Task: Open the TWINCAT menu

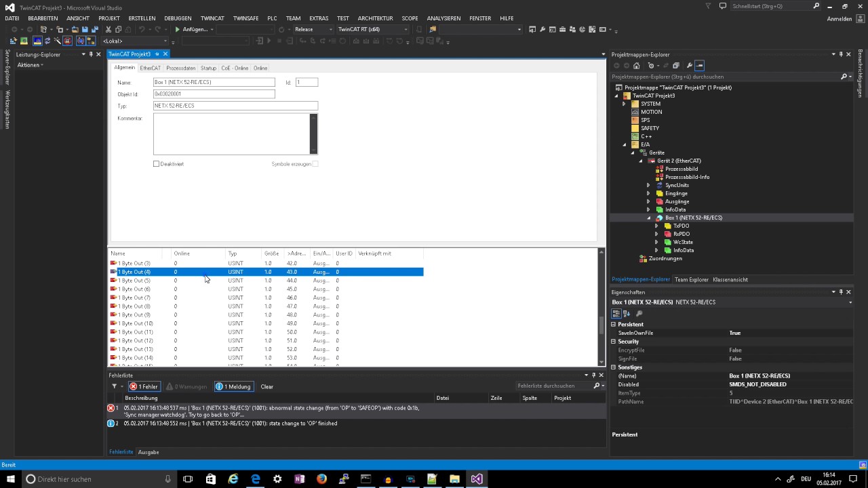Action: (x=212, y=18)
